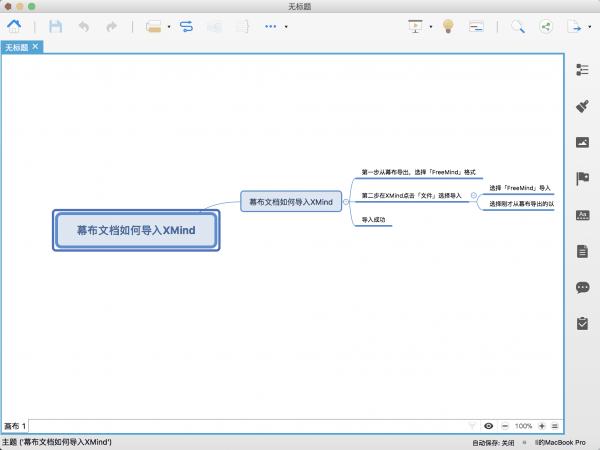Screen dimensions: 600x450
Task: Open the Task Info clipboard panel
Action: tap(582, 323)
